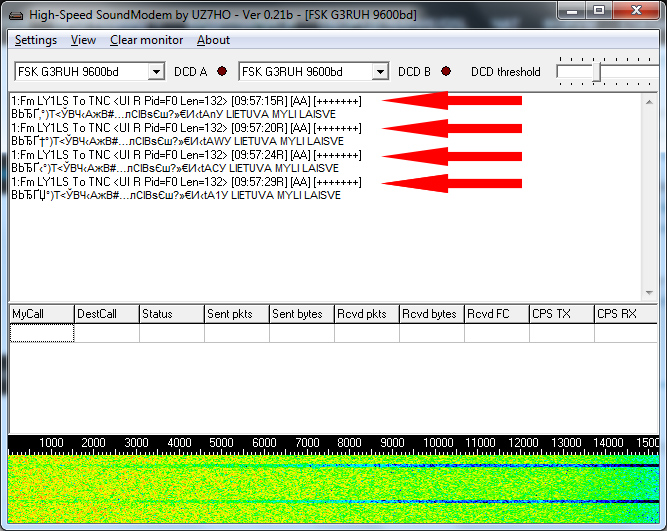Select the Rcvd bytes column header
The height and width of the screenshot is (531, 667).
click(432, 314)
